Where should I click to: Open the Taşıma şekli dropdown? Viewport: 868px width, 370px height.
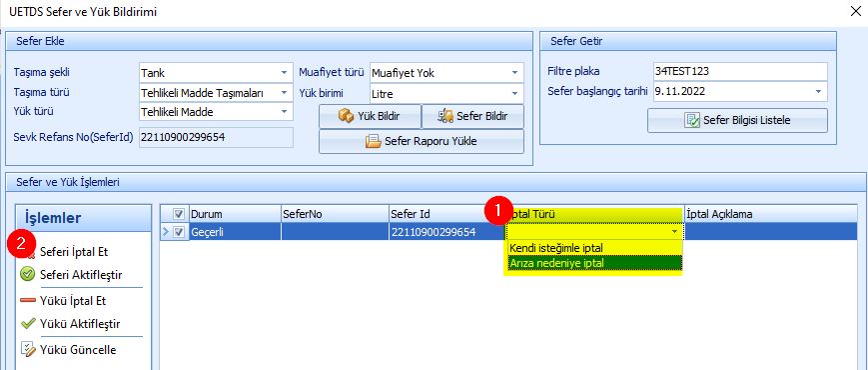pos(284,73)
